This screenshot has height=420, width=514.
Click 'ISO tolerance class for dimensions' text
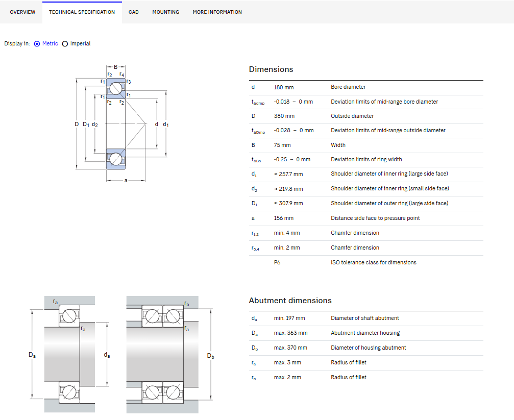[x=373, y=262]
